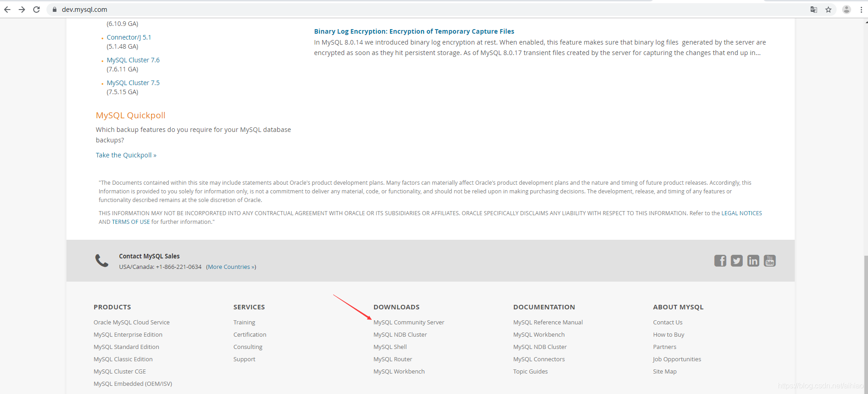This screenshot has height=394, width=868.
Task: Open MySQL Workbench under Downloads
Action: coord(399,372)
